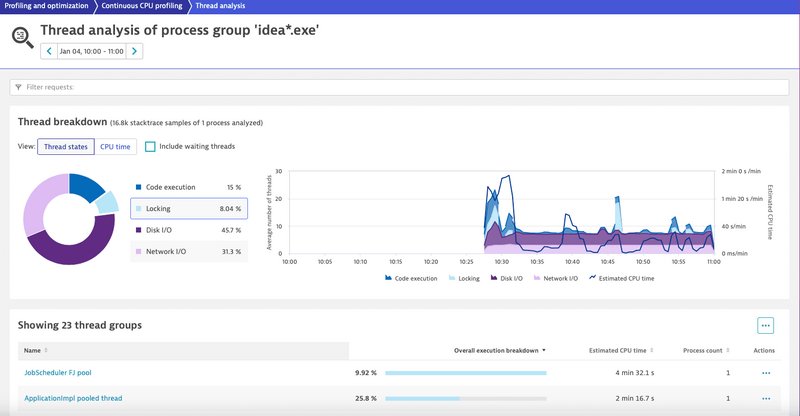Click the Disk I/O color swatch in legend

[137, 230]
